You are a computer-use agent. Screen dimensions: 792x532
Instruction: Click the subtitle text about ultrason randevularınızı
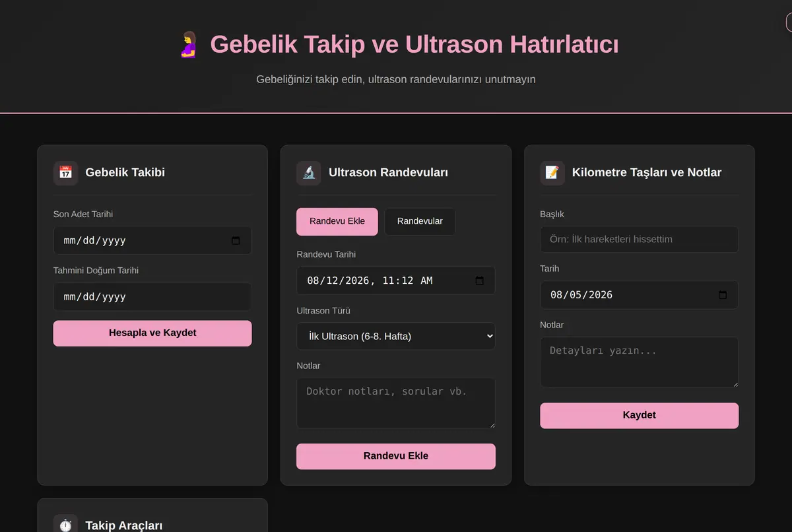coord(396,79)
